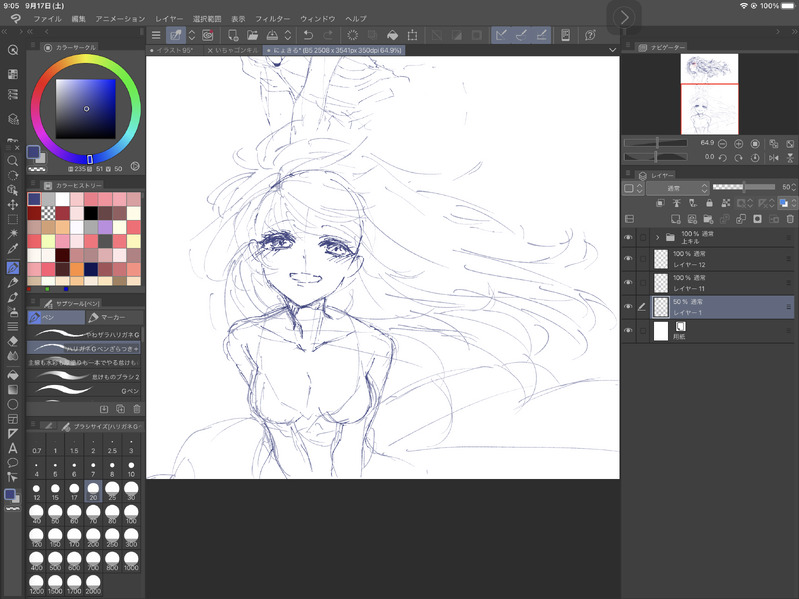Open the 通常 blending mode dropdown

[x=678, y=188]
